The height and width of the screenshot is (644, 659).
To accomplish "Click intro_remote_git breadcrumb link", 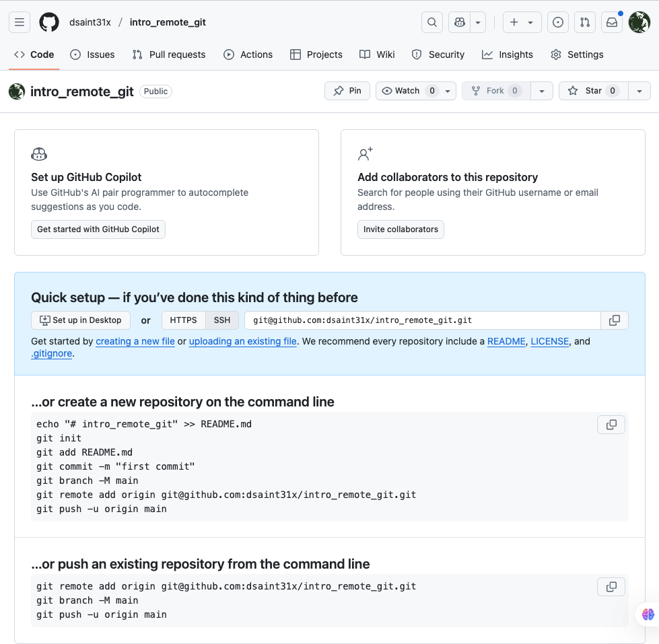I will tap(168, 22).
